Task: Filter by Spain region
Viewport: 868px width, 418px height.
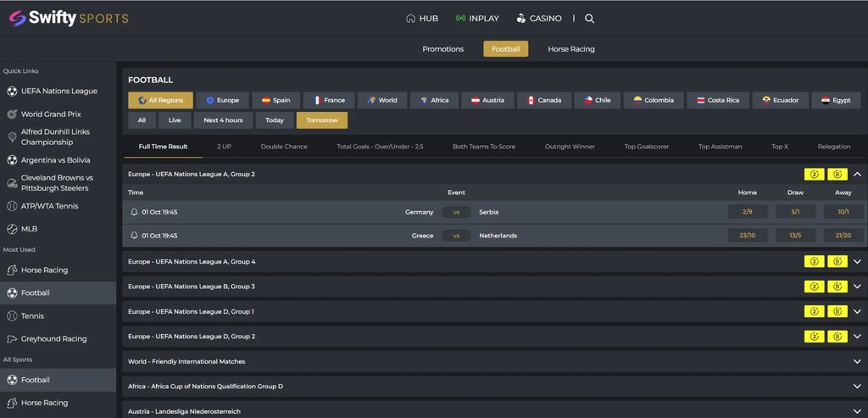Action: pos(276,100)
